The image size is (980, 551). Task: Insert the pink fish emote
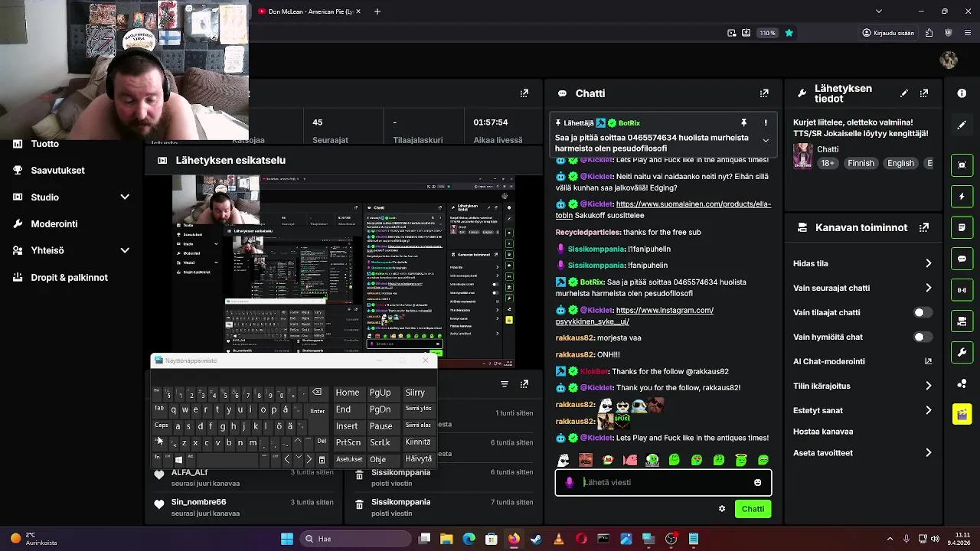[x=630, y=460]
